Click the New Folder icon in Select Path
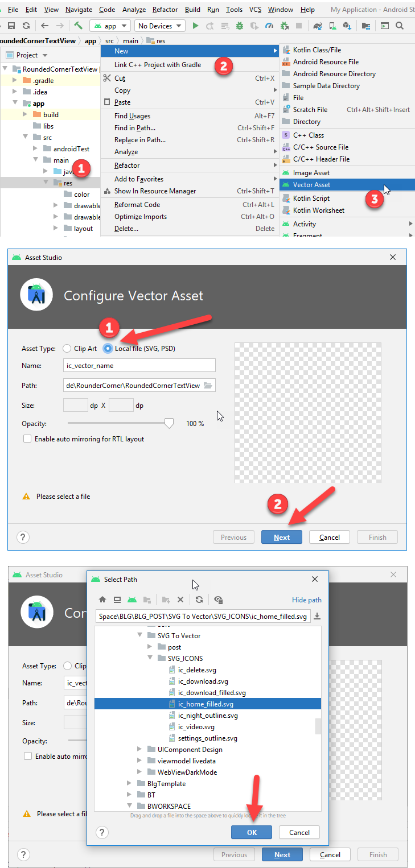The height and width of the screenshot is (868, 415). point(166,600)
